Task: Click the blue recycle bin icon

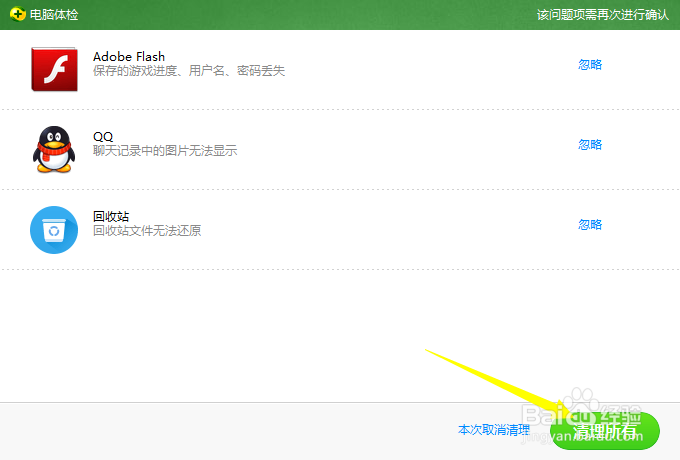Action: tap(54, 230)
